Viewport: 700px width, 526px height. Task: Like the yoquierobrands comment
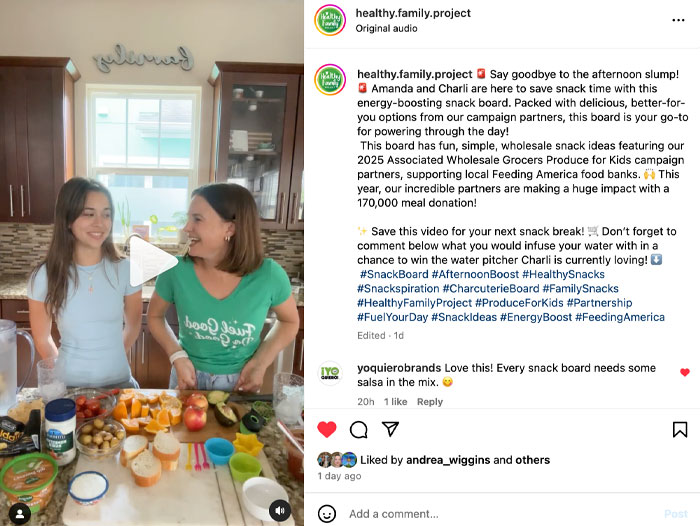684,372
